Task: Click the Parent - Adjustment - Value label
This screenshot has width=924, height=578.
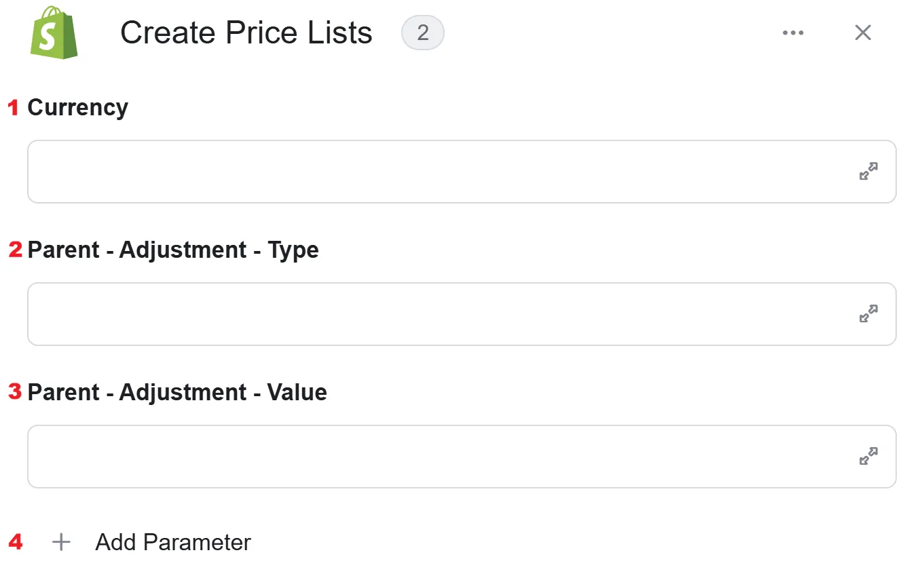Action: click(x=177, y=392)
